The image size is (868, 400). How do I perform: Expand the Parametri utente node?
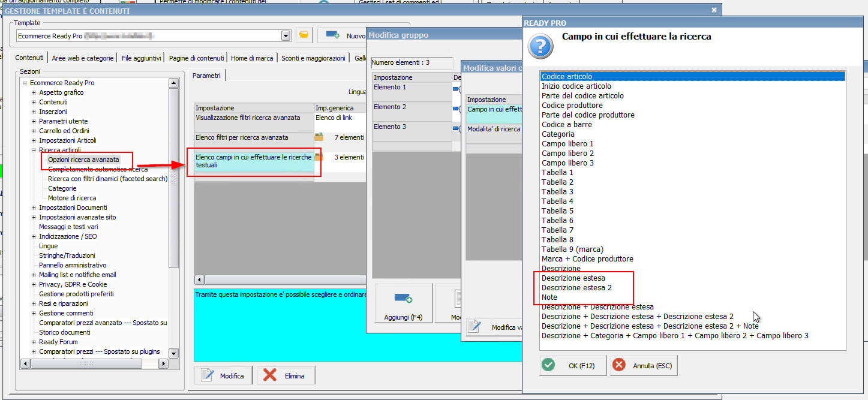coord(34,121)
